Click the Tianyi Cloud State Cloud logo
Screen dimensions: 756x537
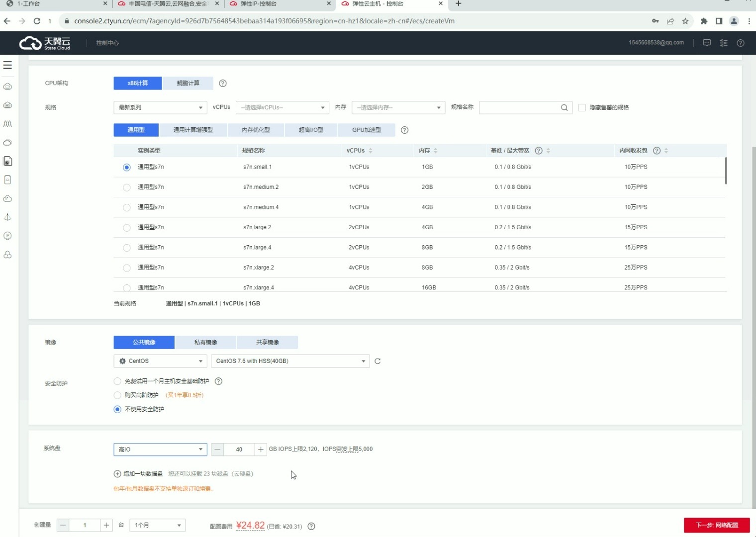coord(45,43)
